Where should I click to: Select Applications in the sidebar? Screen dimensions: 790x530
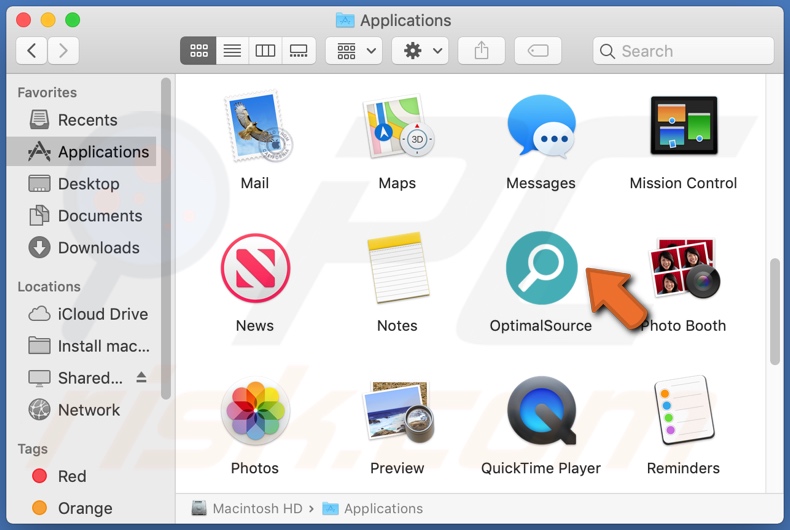[x=81, y=152]
